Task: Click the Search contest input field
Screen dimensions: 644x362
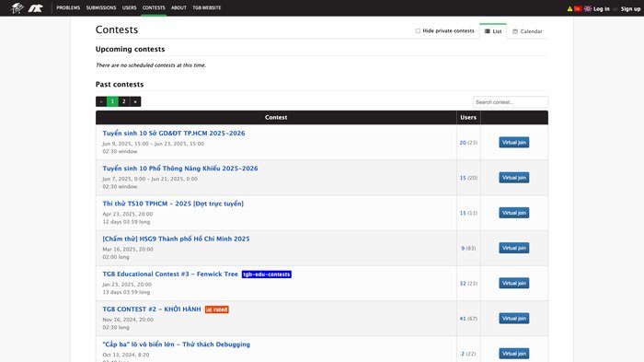Action: tap(510, 102)
